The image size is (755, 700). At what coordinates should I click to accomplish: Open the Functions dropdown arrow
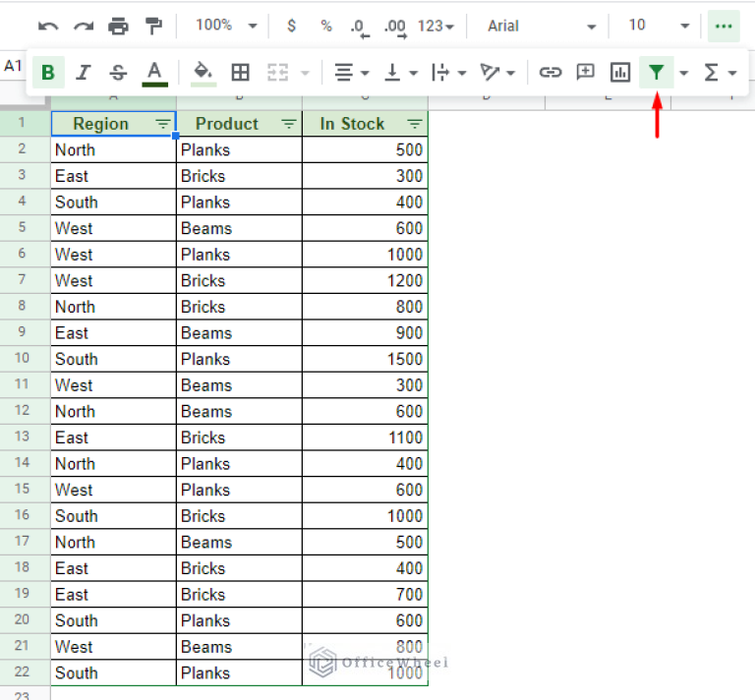coord(732,73)
